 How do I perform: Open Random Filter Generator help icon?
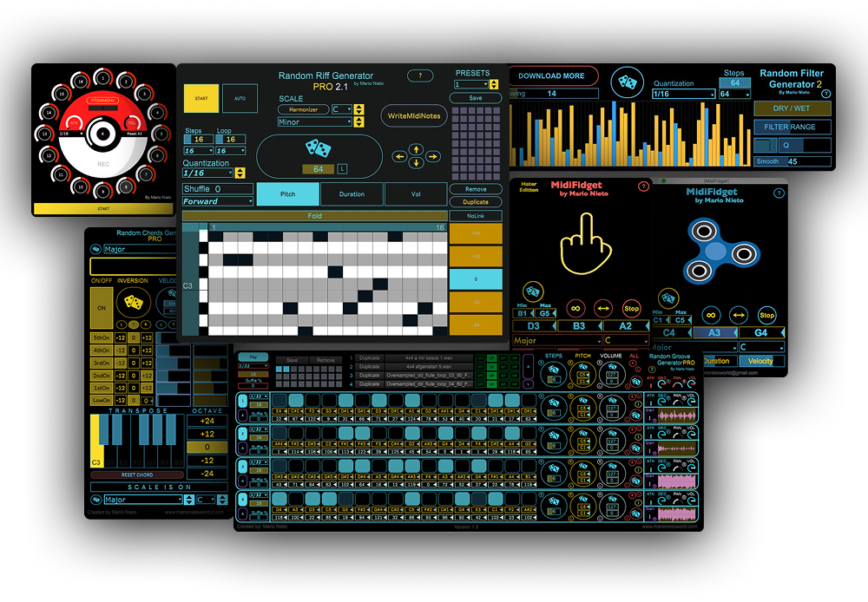(x=826, y=94)
